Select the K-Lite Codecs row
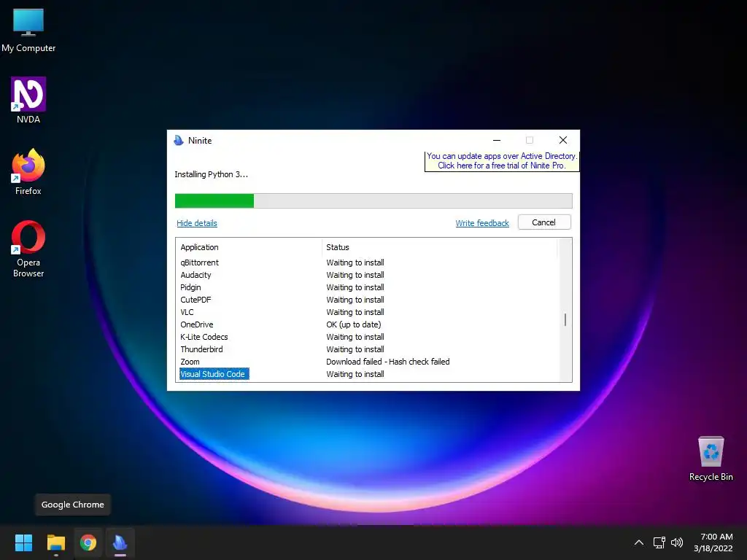The image size is (747, 560). 367,337
